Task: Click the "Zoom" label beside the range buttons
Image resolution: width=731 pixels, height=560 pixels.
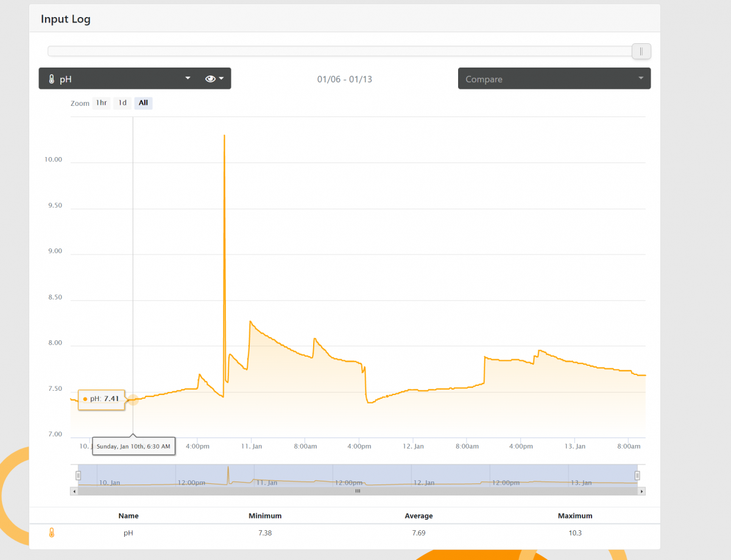Action: click(x=80, y=103)
